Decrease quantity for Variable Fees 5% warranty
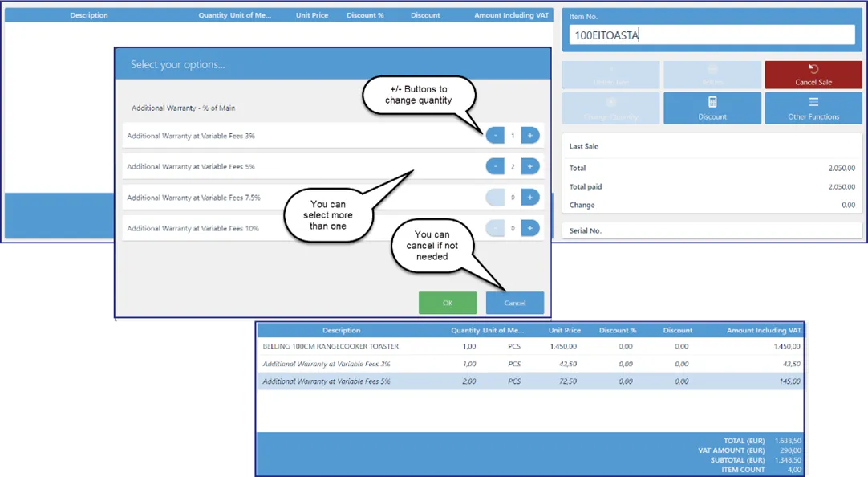868x477 pixels. tap(495, 166)
